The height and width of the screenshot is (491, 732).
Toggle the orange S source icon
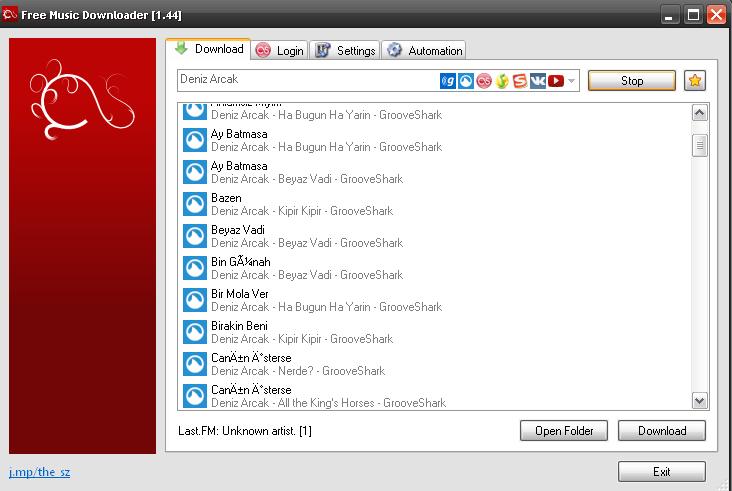click(520, 81)
